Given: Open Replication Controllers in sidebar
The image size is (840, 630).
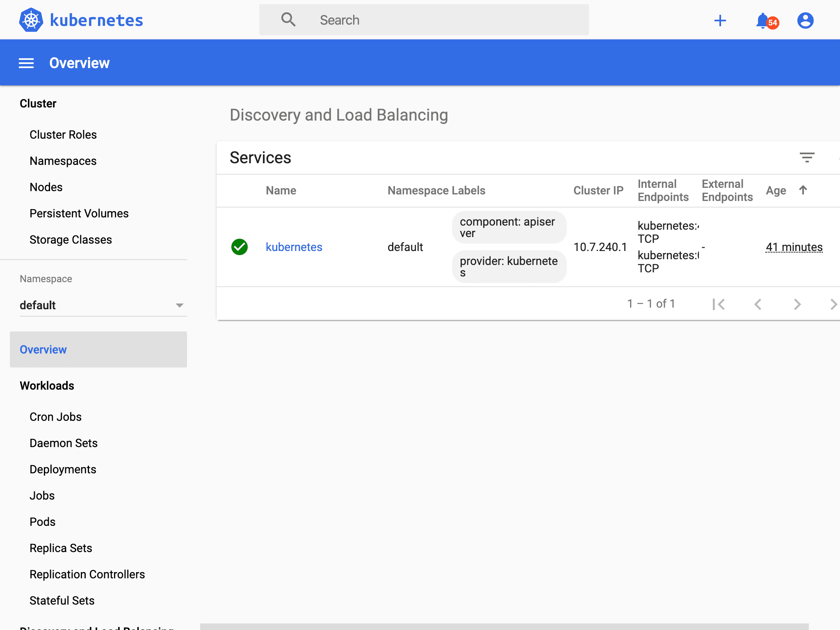Looking at the screenshot, I should tap(87, 574).
